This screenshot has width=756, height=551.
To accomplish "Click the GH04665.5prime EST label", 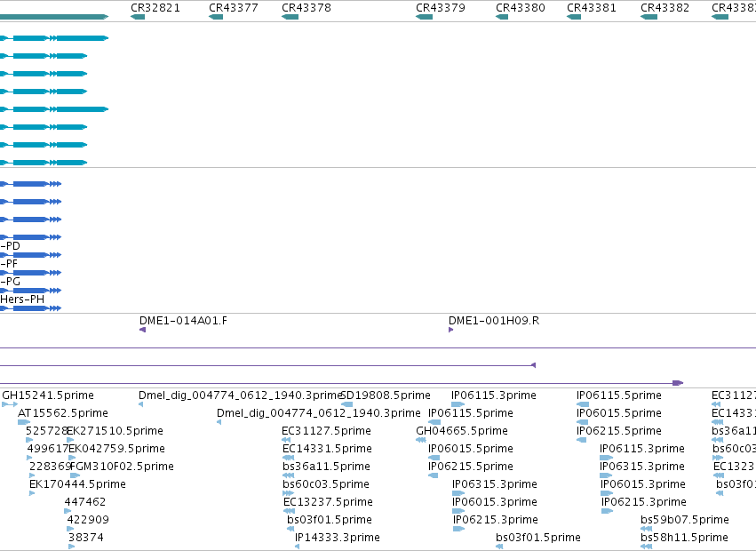I will click(x=462, y=431).
